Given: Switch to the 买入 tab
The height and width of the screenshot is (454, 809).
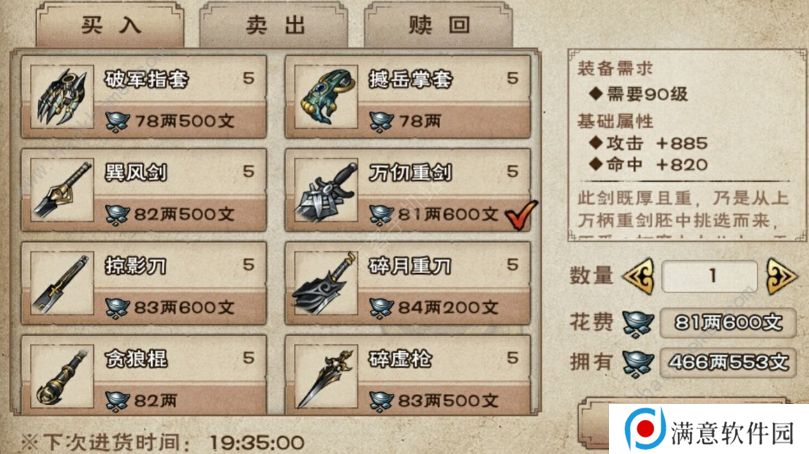Looking at the screenshot, I should click(110, 25).
